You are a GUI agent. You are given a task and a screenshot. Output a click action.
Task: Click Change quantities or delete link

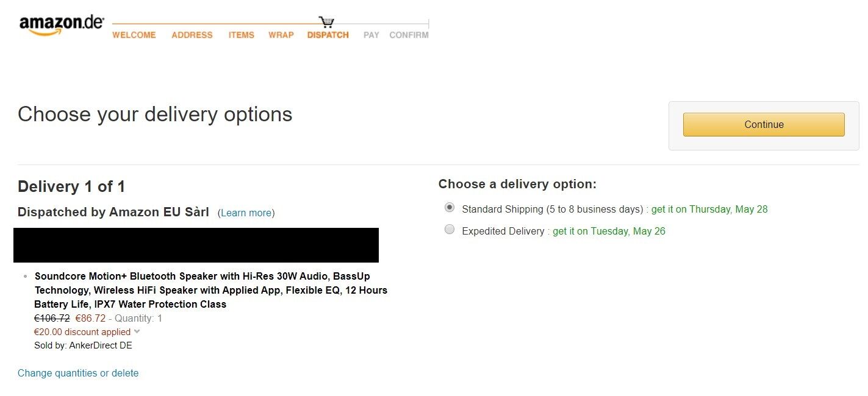point(78,373)
